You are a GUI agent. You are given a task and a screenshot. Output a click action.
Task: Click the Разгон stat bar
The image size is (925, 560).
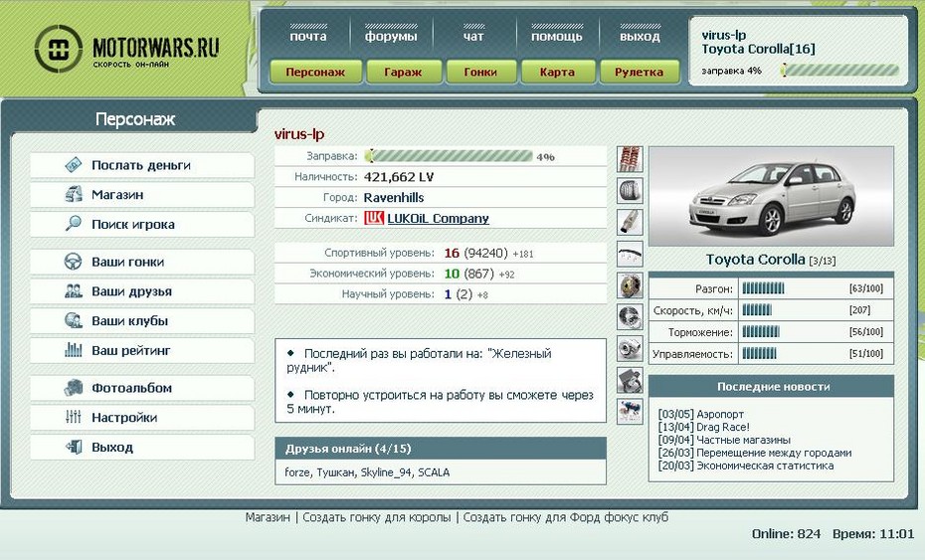(763, 288)
